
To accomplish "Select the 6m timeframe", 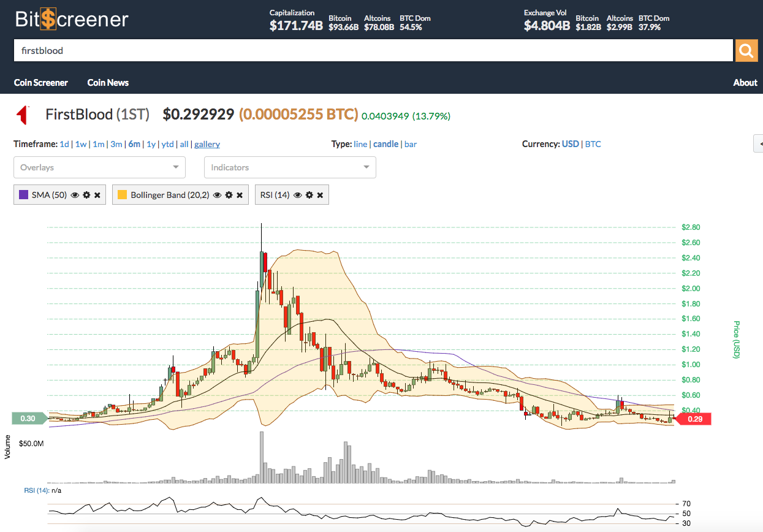I will (x=134, y=144).
